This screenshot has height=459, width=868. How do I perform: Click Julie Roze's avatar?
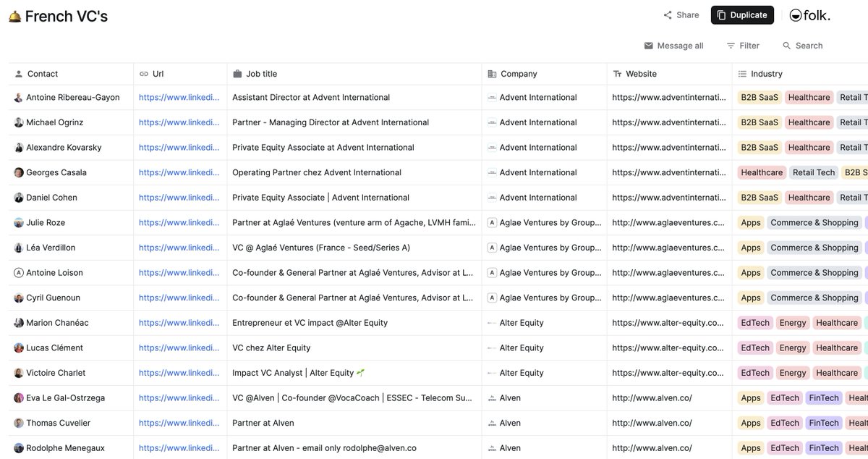click(x=19, y=223)
